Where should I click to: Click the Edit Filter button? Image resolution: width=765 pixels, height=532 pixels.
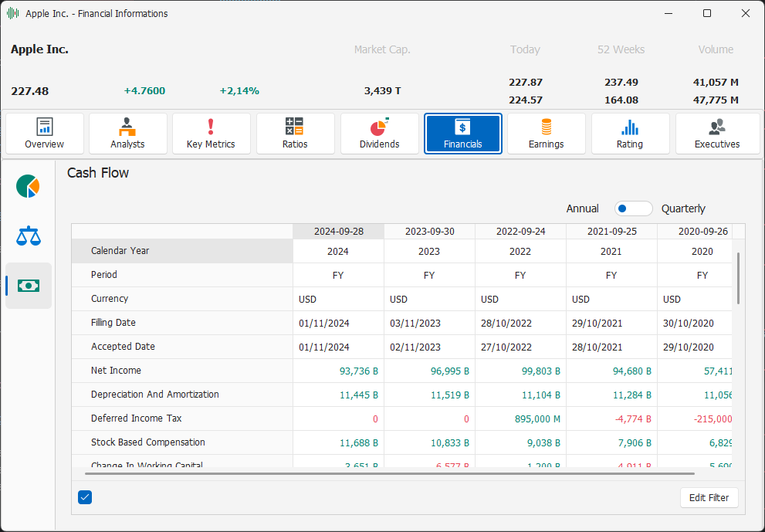click(x=709, y=498)
